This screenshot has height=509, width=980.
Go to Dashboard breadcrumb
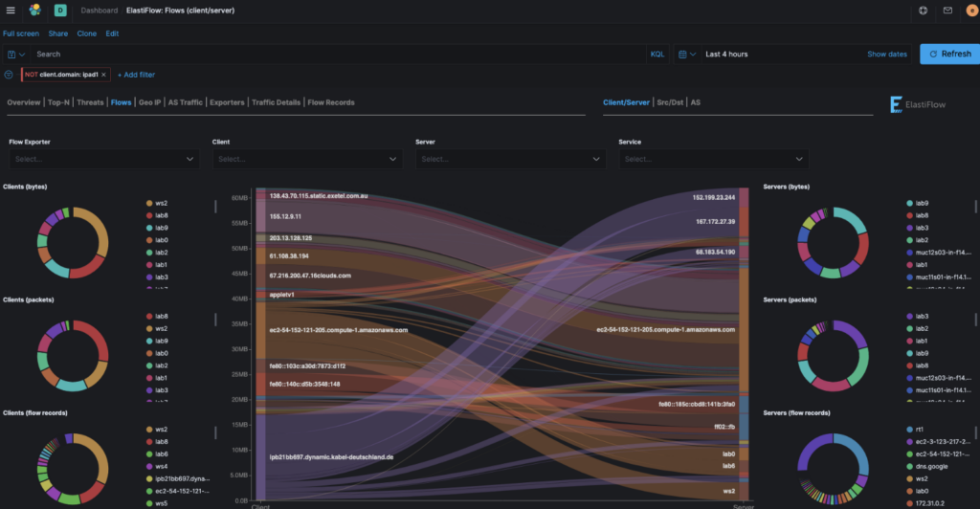coord(99,11)
